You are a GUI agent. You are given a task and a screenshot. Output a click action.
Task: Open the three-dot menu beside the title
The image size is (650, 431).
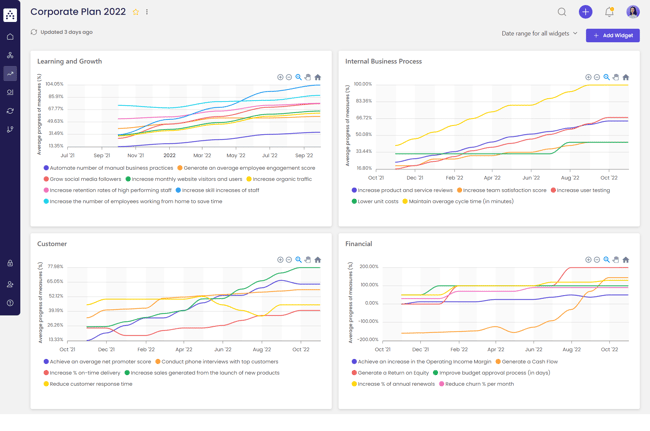click(x=147, y=12)
